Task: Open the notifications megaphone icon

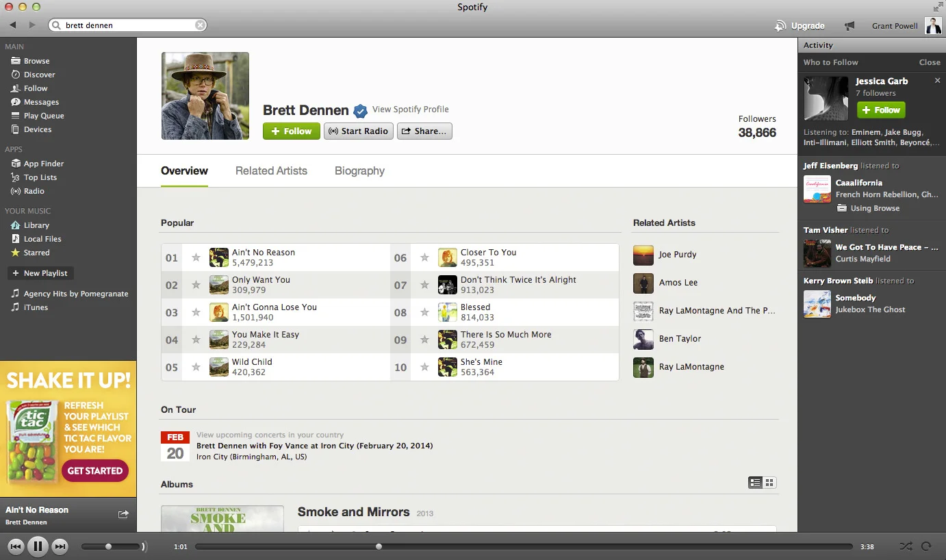Action: click(x=849, y=26)
